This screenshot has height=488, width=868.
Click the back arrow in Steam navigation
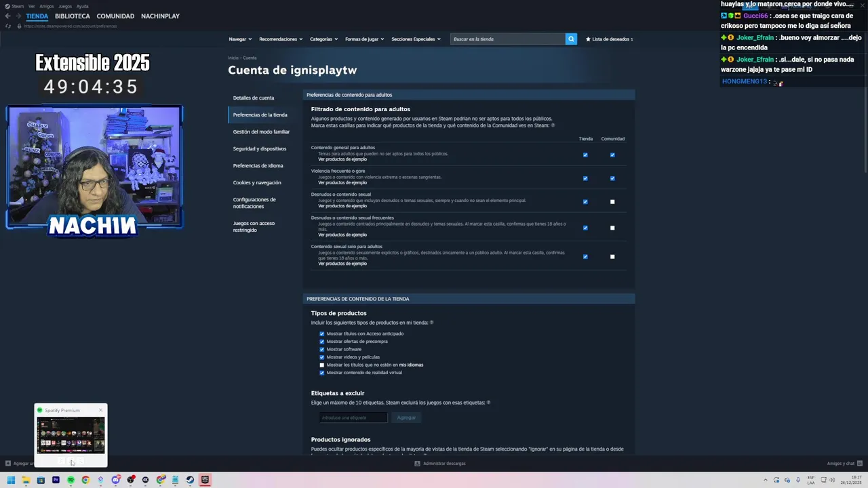pos(7,16)
